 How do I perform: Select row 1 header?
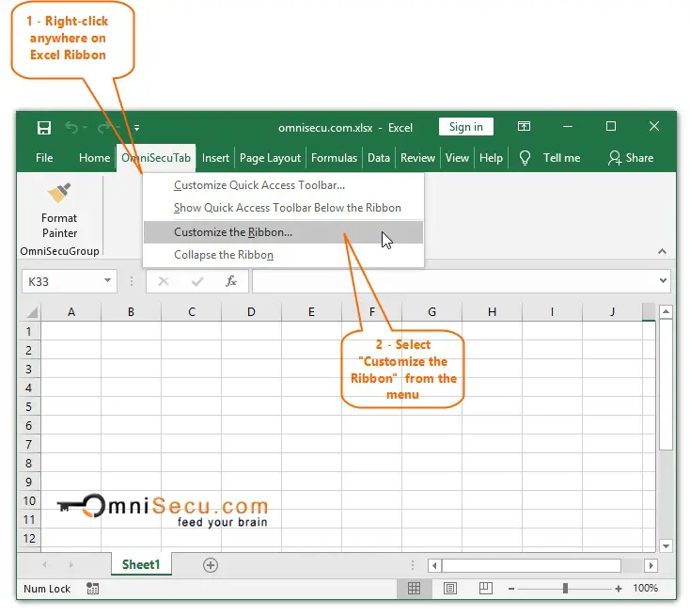(x=29, y=331)
